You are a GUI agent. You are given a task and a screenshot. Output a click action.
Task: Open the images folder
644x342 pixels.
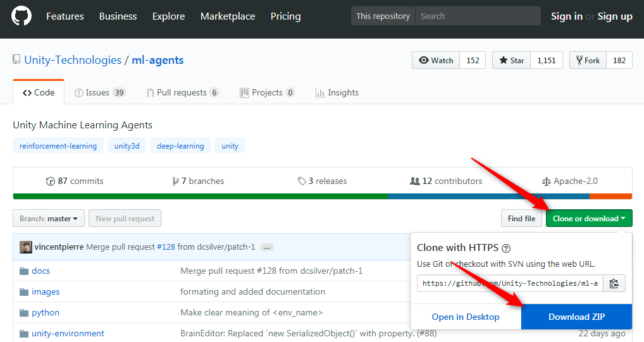pos(46,292)
